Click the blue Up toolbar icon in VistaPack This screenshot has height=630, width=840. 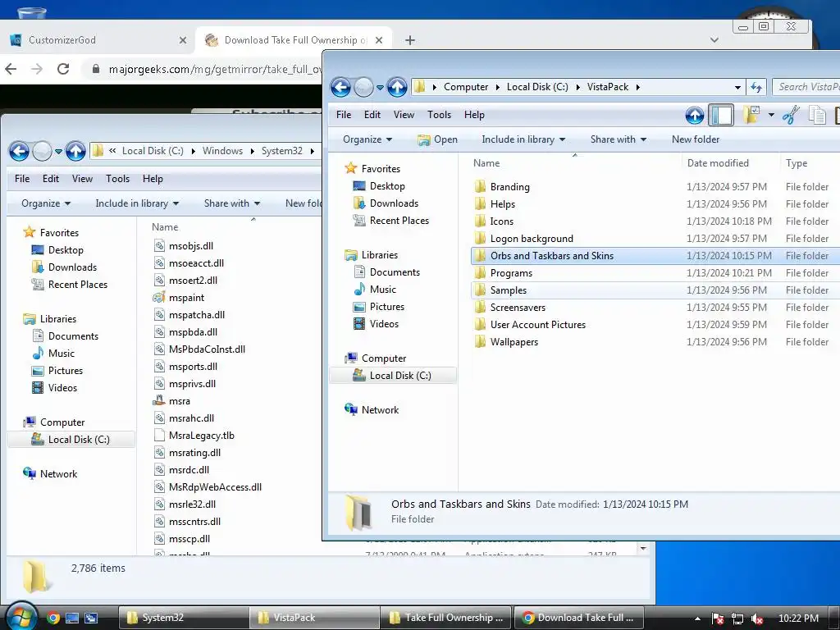pyautogui.click(x=695, y=115)
